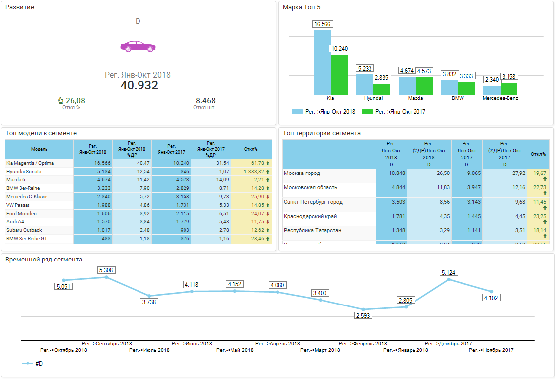Click the green up arrow in the BMW 3er-Reihe GT row
This screenshot has height=392, width=555.
click(x=268, y=239)
